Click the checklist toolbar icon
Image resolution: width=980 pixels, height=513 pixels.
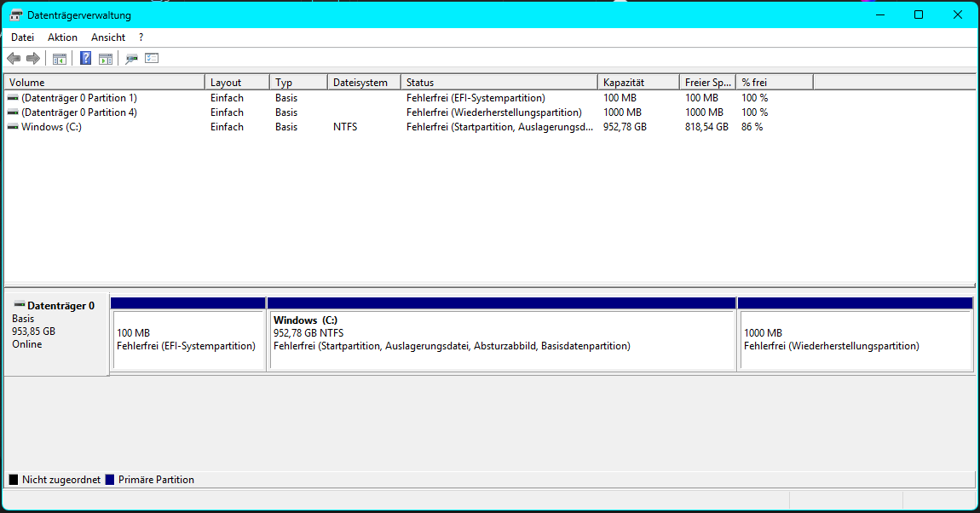(x=152, y=58)
